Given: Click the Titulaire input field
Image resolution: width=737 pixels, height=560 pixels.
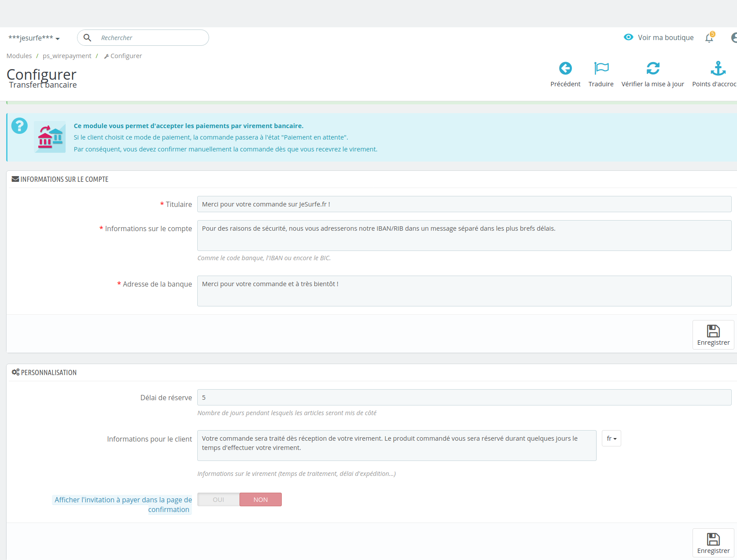Looking at the screenshot, I should click(464, 204).
